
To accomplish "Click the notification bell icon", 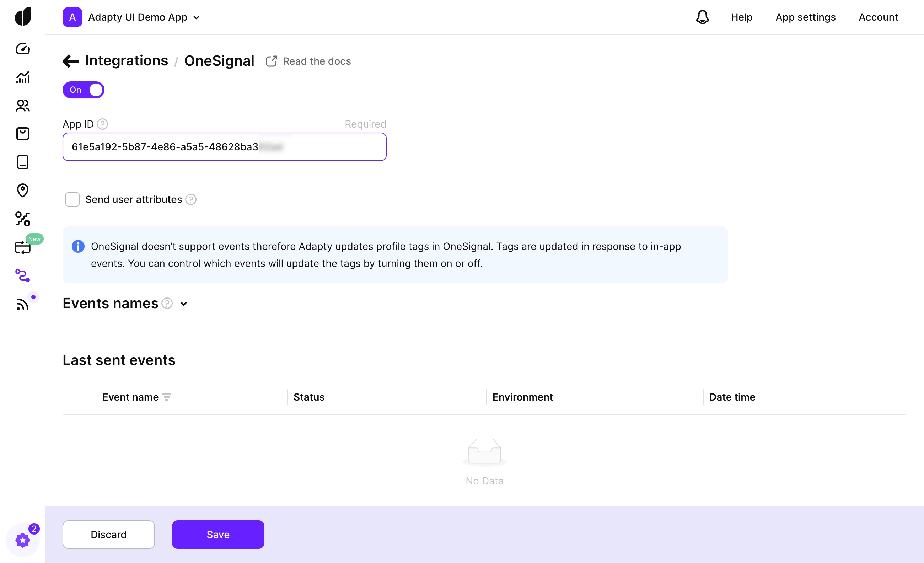I will [702, 17].
